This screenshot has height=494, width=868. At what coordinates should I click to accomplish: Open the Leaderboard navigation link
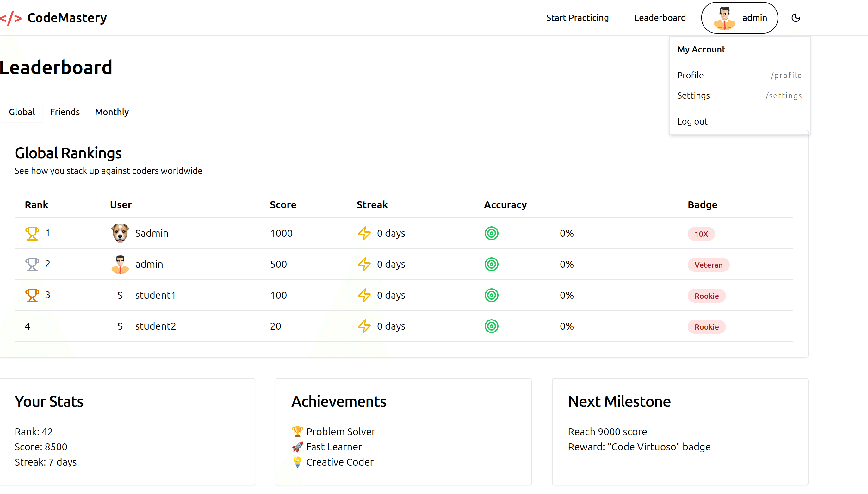click(x=659, y=18)
